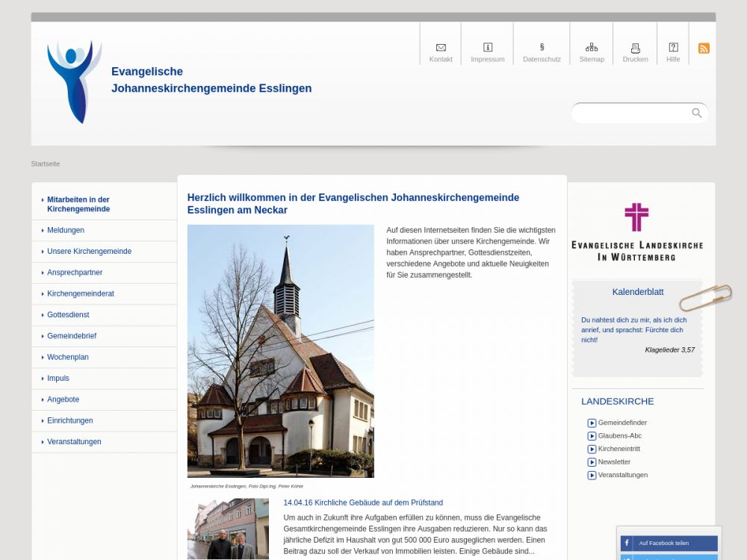The width and height of the screenshot is (747, 560).
Task: Expand the Einrichtungen sidebar entry
Action: click(x=69, y=421)
